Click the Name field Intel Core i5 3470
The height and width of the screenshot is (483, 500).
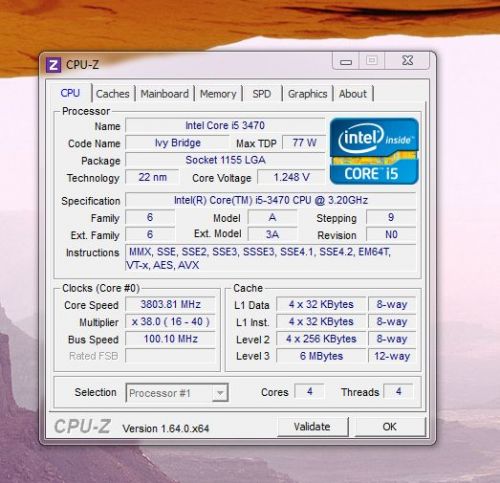coord(225,125)
